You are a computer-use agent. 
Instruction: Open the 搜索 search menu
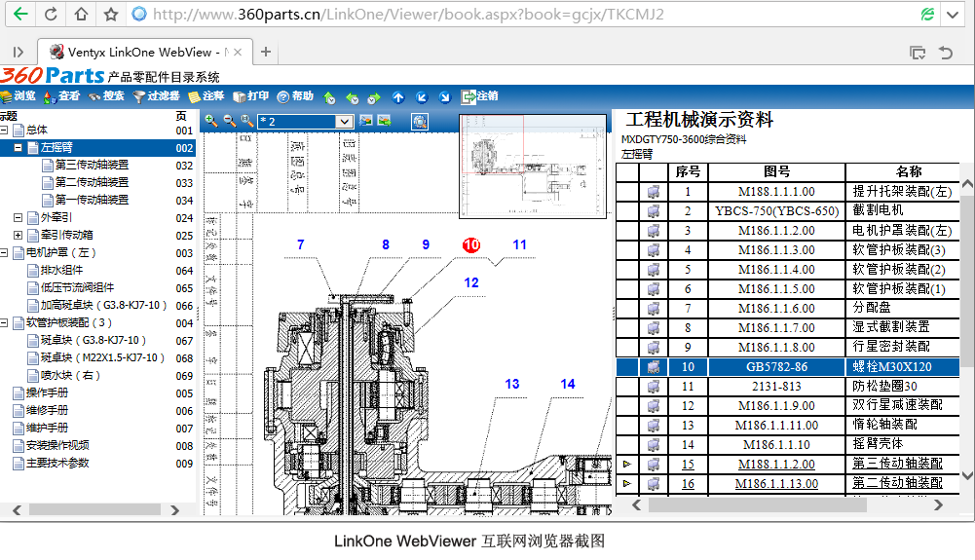pyautogui.click(x=107, y=96)
